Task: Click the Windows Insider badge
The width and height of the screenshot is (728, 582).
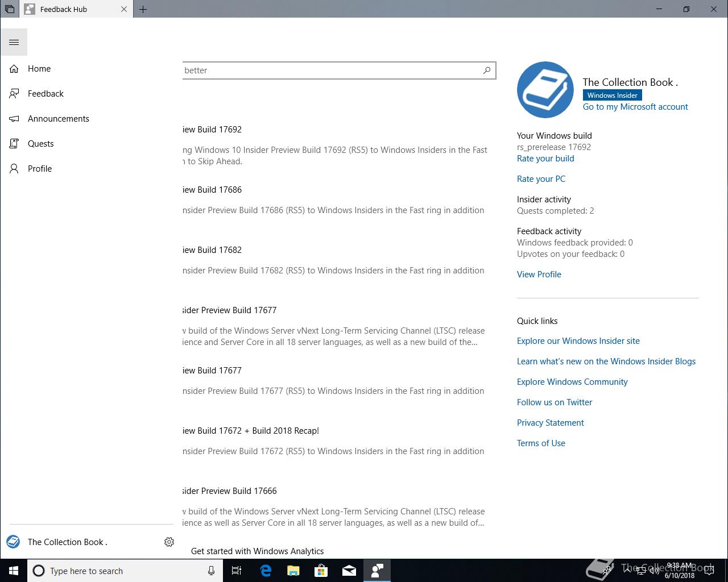Action: click(613, 95)
